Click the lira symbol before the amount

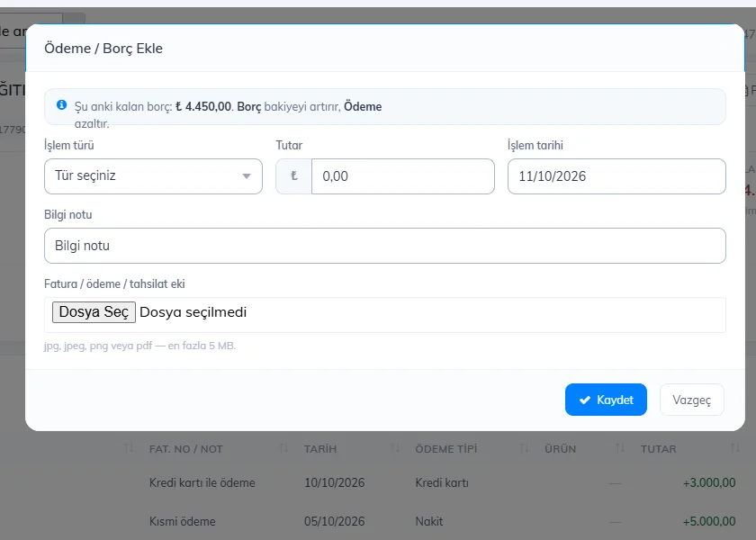(x=294, y=176)
